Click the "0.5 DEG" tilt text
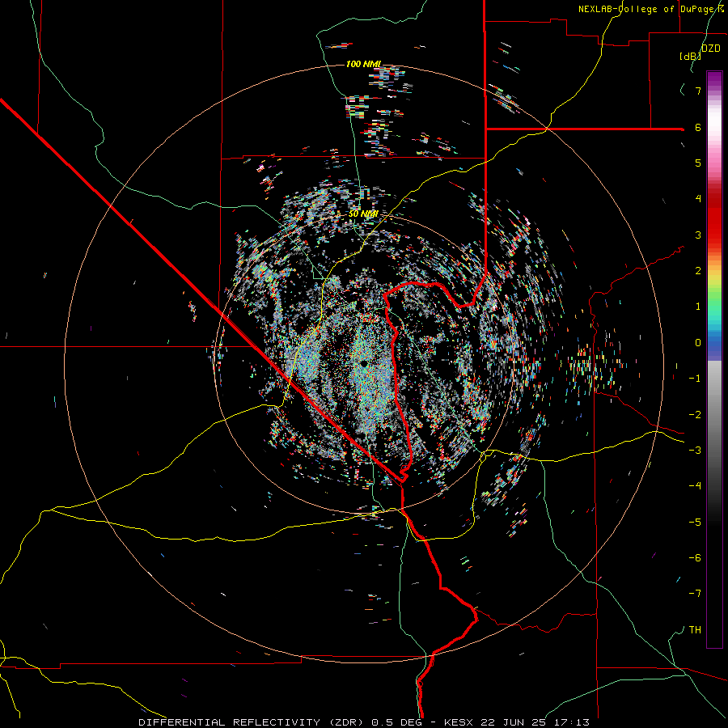The width and height of the screenshot is (728, 728). [x=397, y=722]
